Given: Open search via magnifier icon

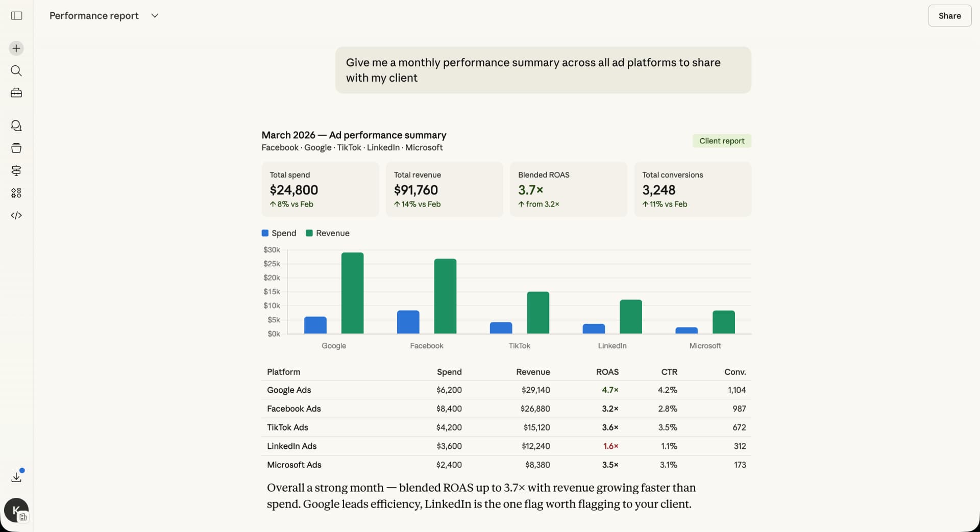Looking at the screenshot, I should click(16, 70).
